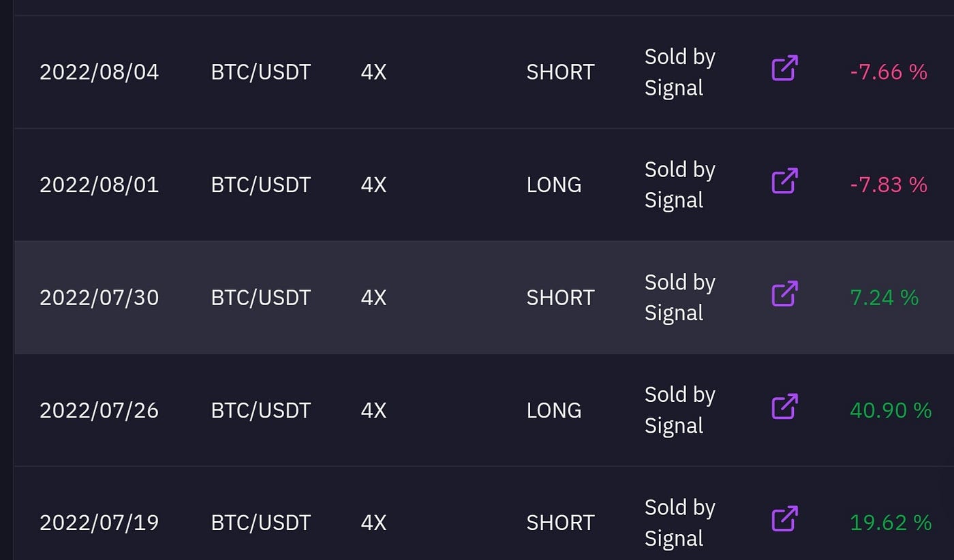The height and width of the screenshot is (560, 954).
Task: Click the 19.62 % profit value
Action: (891, 523)
